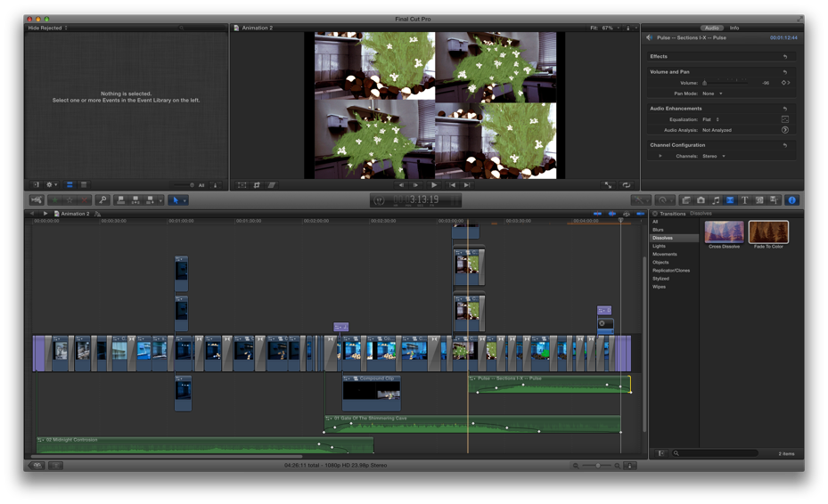Toggle viewer loop playback

tap(627, 185)
